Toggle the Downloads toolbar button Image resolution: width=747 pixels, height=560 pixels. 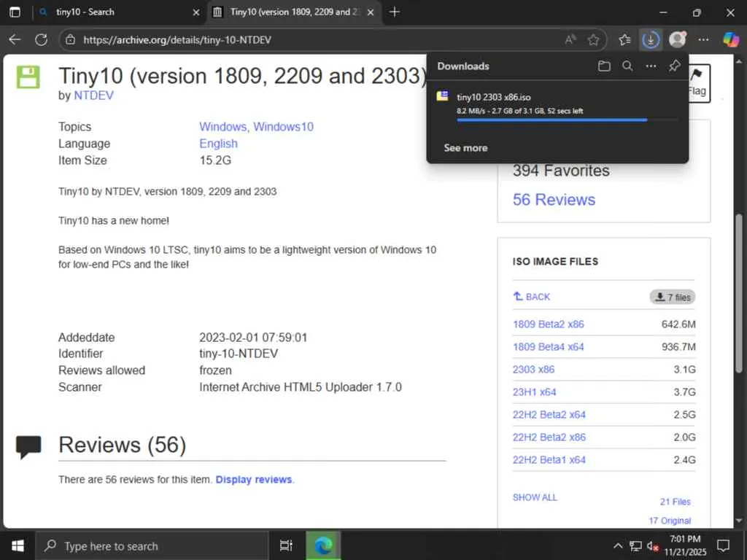[x=650, y=40]
